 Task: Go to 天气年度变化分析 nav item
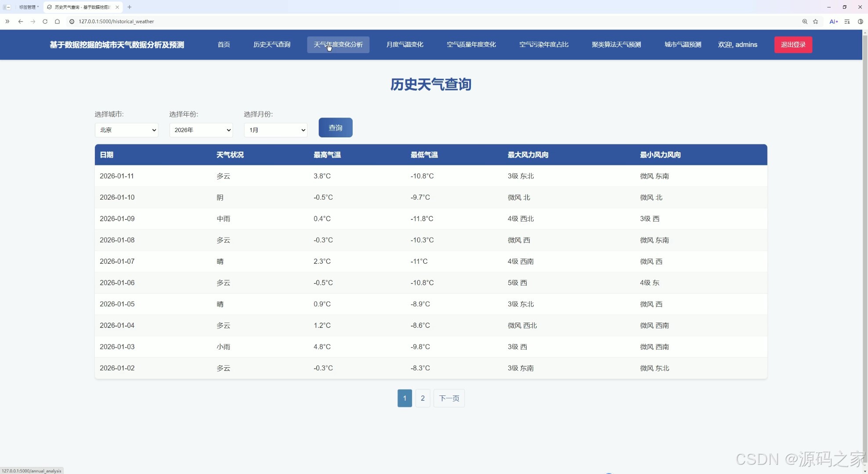(x=338, y=45)
